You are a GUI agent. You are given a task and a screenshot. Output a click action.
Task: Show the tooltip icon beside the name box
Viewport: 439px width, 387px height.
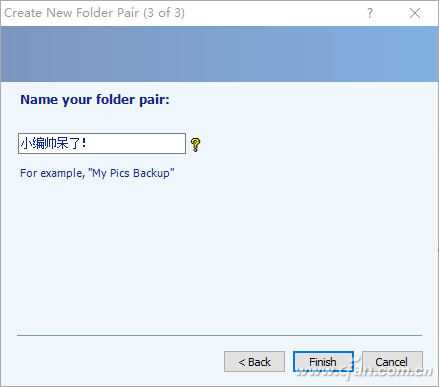click(196, 145)
